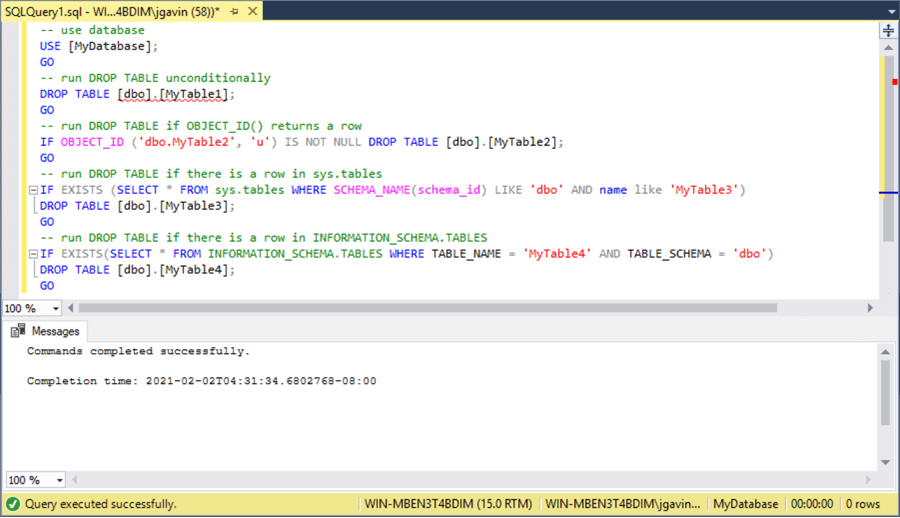Click 'Query executed successfully.' status text
Image resolution: width=900 pixels, height=518 pixels.
point(100,504)
